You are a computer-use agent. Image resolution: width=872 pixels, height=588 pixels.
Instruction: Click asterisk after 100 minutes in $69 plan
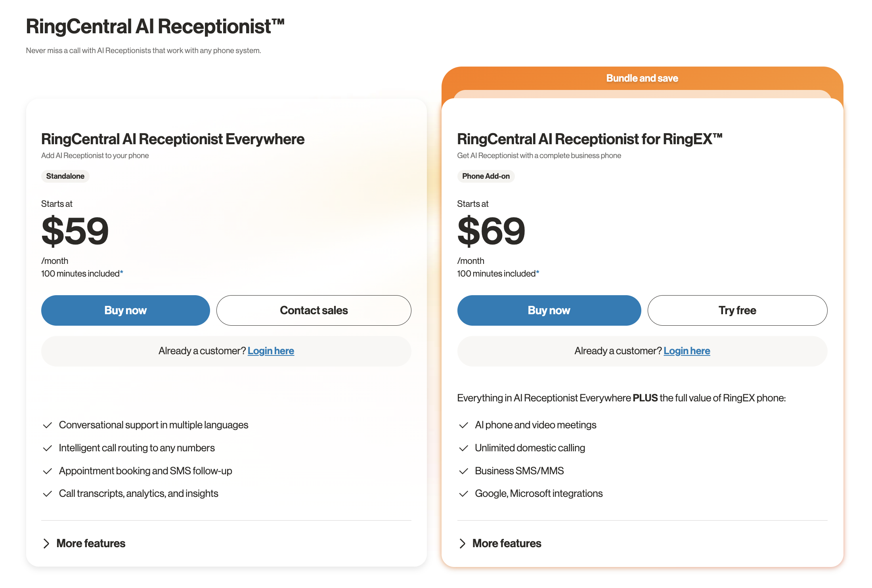(x=537, y=273)
